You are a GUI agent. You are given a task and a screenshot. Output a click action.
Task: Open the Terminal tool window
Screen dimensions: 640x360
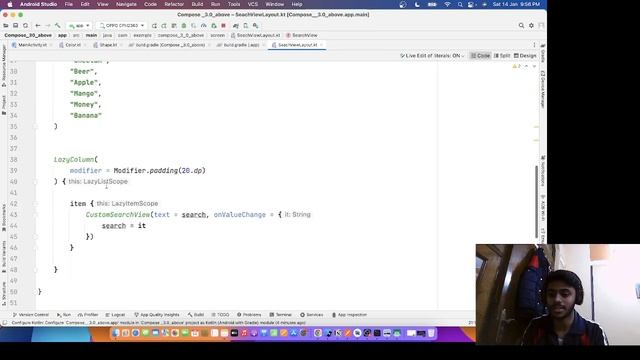click(280, 315)
